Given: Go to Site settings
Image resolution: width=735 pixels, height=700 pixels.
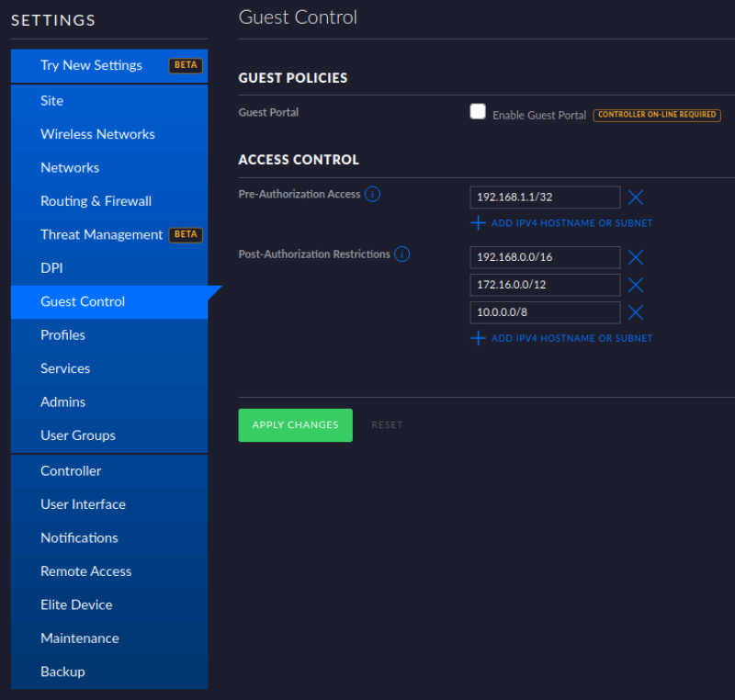Looking at the screenshot, I should pyautogui.click(x=109, y=101).
